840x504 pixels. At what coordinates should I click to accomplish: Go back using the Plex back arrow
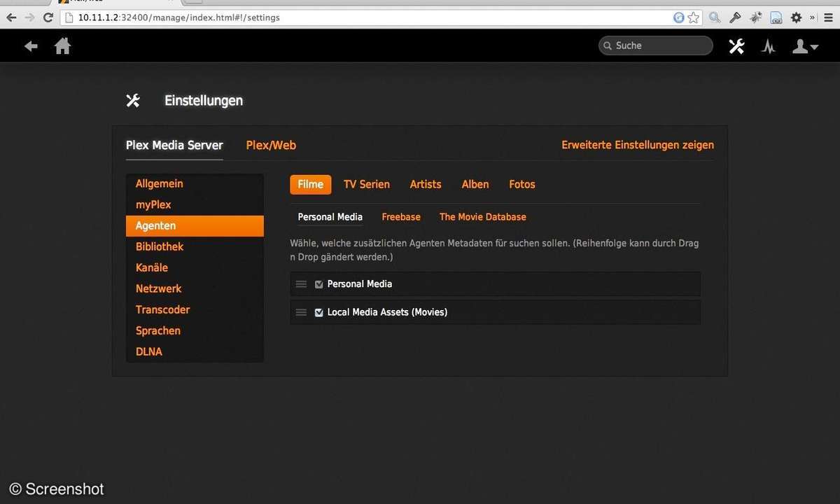[31, 46]
